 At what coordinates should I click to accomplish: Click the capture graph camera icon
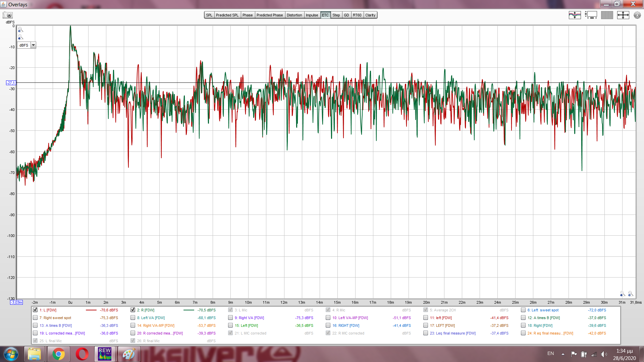click(x=8, y=15)
